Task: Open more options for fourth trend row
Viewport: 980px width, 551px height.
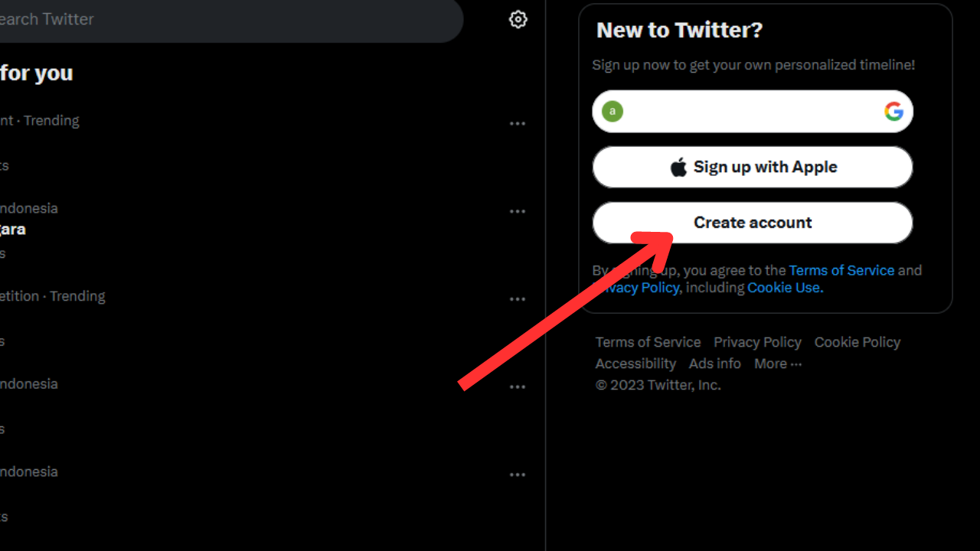Action: pyautogui.click(x=518, y=387)
